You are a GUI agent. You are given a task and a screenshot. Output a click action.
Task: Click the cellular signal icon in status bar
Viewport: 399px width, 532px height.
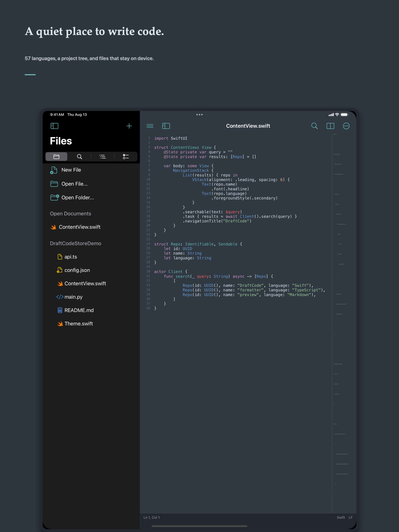click(331, 115)
